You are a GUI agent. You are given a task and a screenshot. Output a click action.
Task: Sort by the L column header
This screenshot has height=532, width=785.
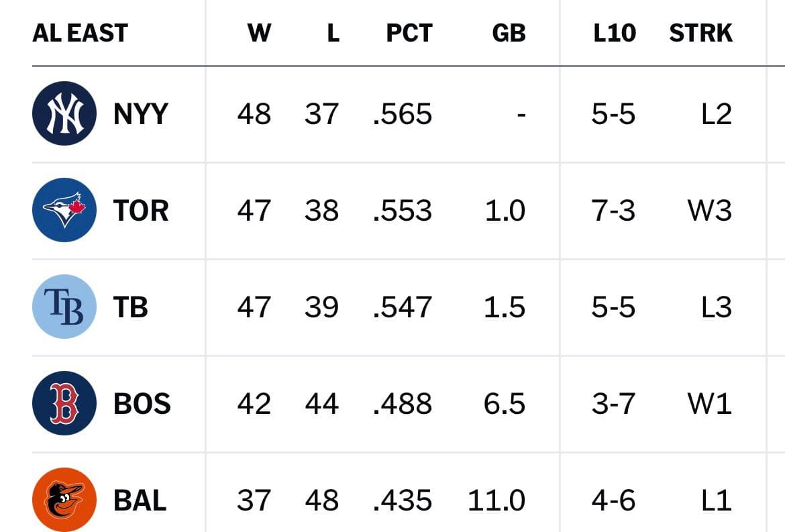point(333,33)
